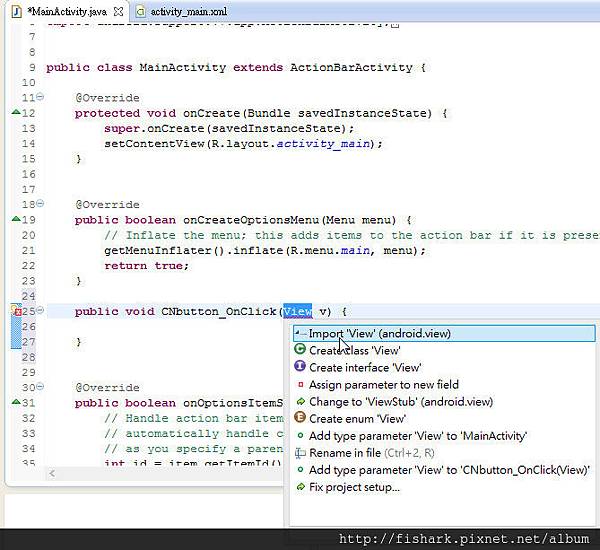The height and width of the screenshot is (550, 600).
Task: Click the override arrow marker on line 31
Action: (15, 402)
